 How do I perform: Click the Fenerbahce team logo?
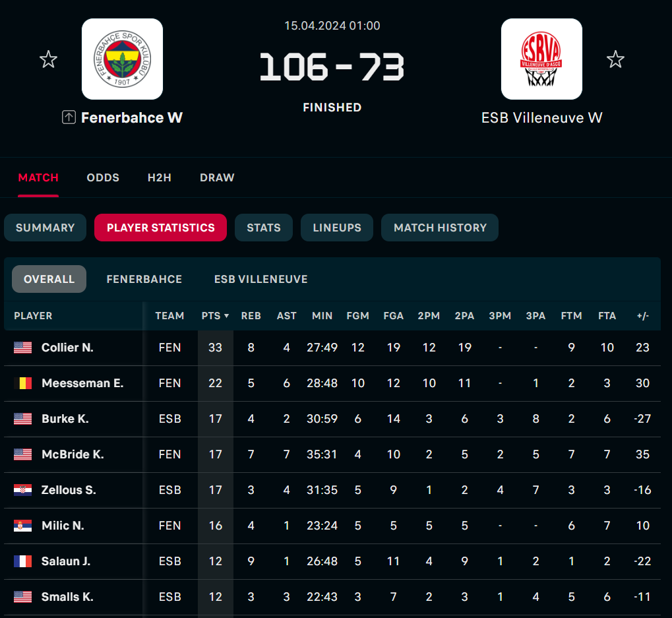coord(122,59)
